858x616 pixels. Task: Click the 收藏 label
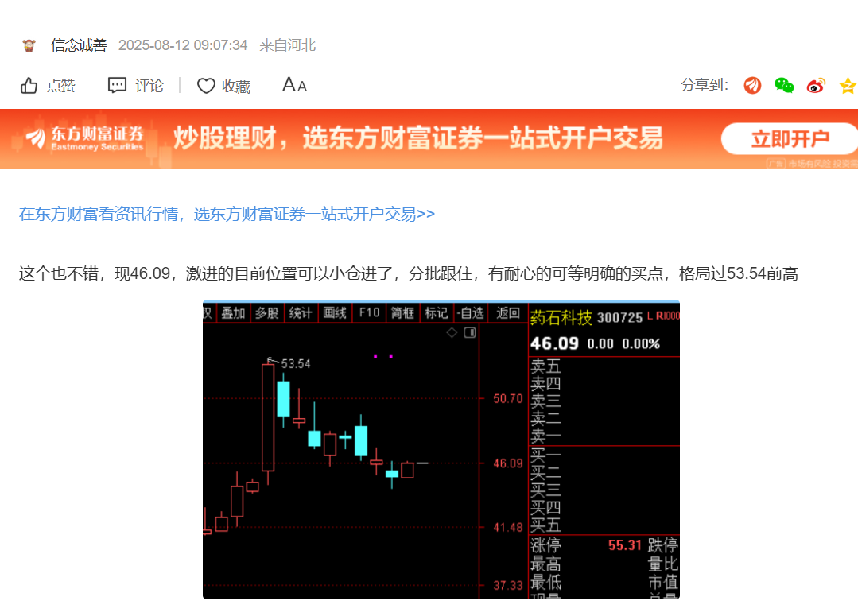click(236, 86)
